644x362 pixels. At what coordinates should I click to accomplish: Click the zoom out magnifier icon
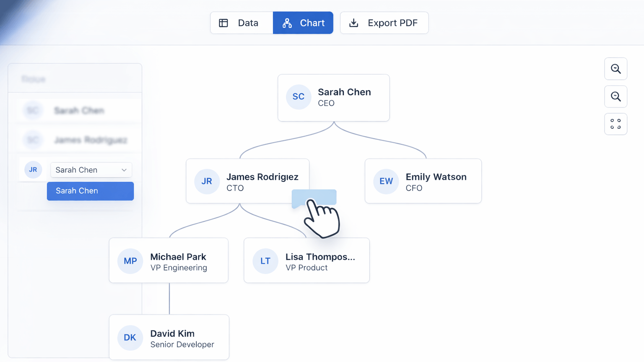(615, 96)
